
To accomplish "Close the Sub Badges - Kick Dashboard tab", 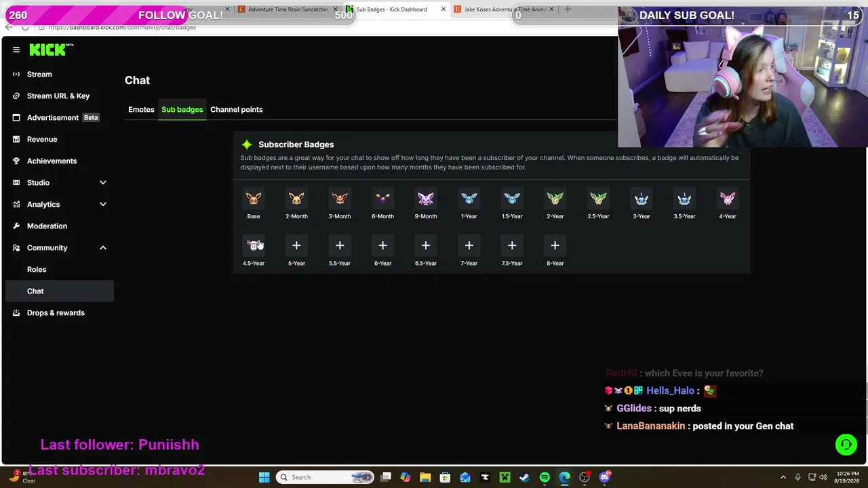I will pos(443,9).
